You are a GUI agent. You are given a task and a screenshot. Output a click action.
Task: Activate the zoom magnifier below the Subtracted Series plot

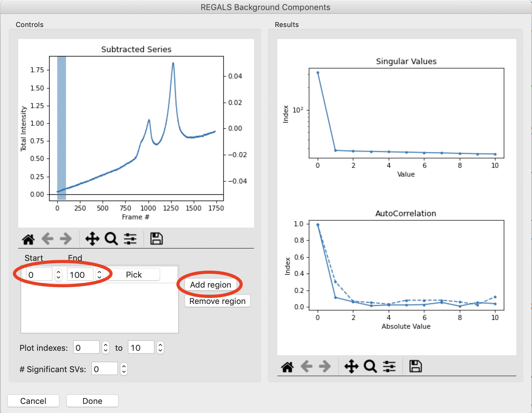(x=111, y=239)
